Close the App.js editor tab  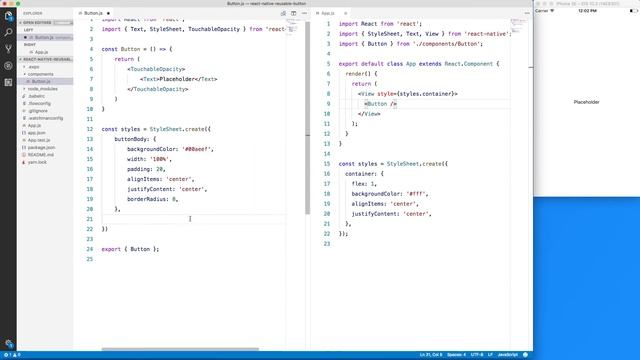point(345,13)
